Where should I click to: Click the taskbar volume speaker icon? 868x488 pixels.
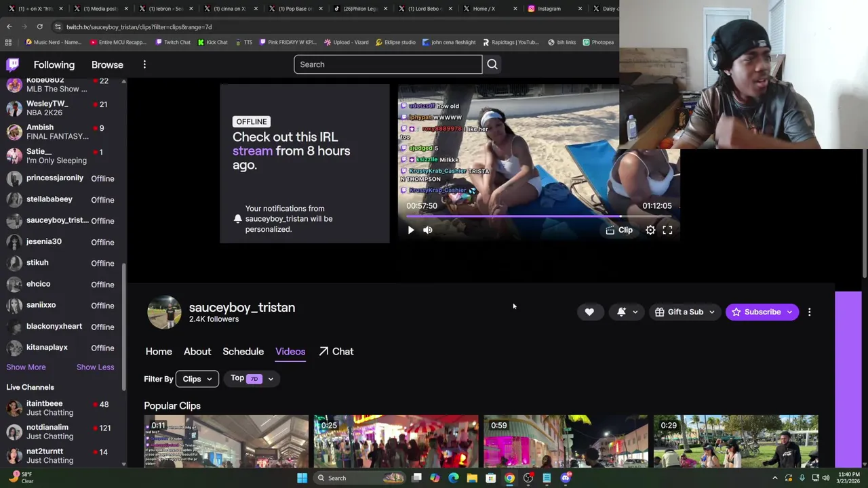pyautogui.click(x=825, y=478)
